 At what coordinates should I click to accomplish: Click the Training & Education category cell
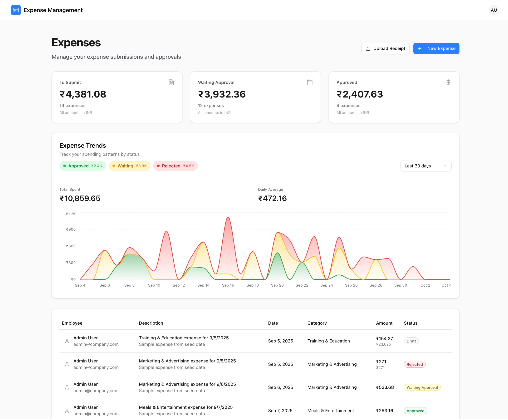328,341
